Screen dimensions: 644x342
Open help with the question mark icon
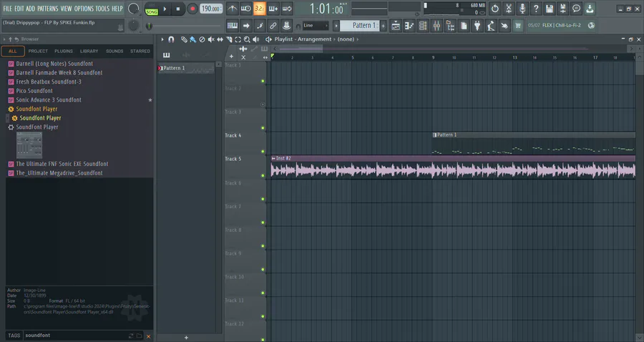[535, 8]
